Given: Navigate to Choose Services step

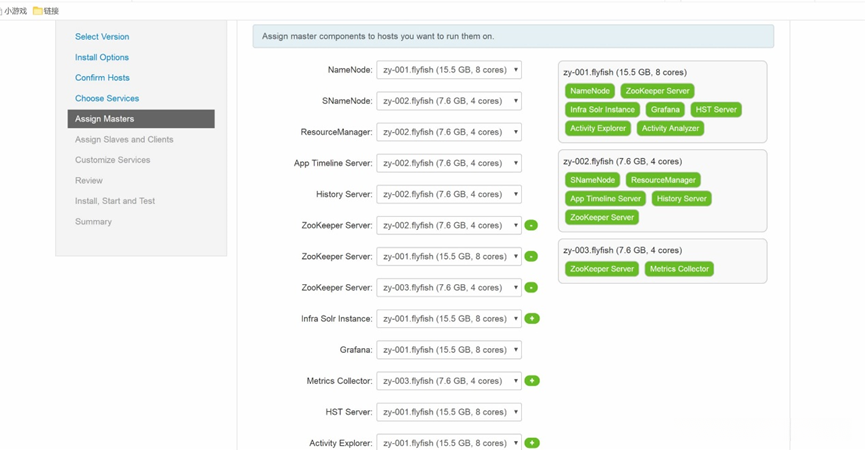Looking at the screenshot, I should (107, 99).
